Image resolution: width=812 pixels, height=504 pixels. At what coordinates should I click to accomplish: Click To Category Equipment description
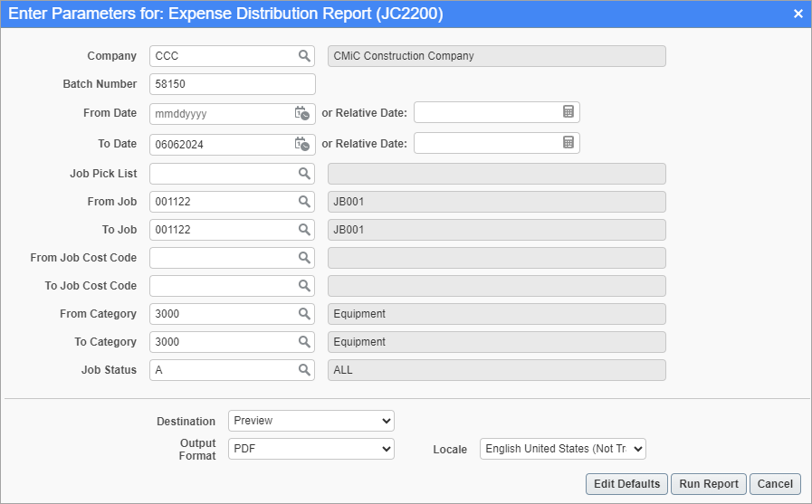click(497, 341)
